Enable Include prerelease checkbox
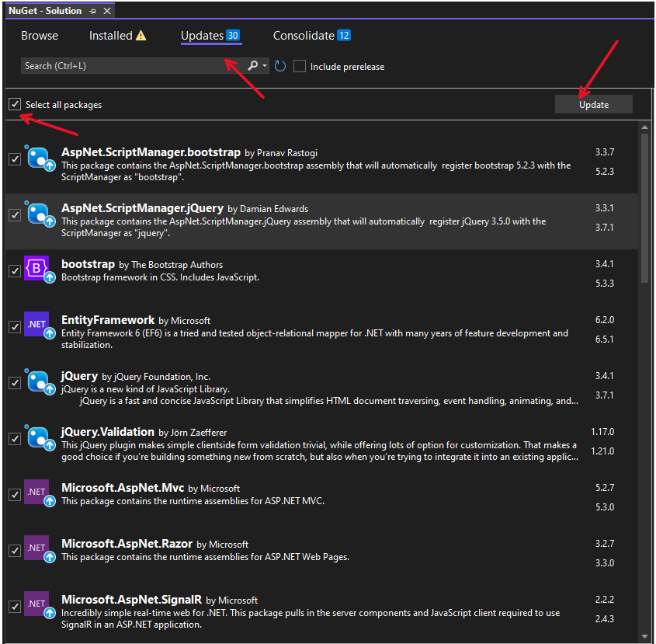Image resolution: width=656 pixels, height=644 pixels. 300,66
